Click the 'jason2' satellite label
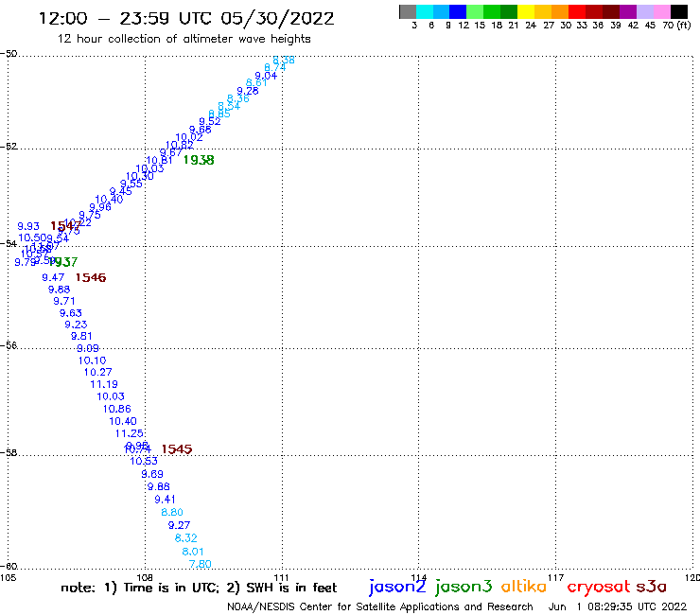The image size is (700, 615). pos(397,587)
